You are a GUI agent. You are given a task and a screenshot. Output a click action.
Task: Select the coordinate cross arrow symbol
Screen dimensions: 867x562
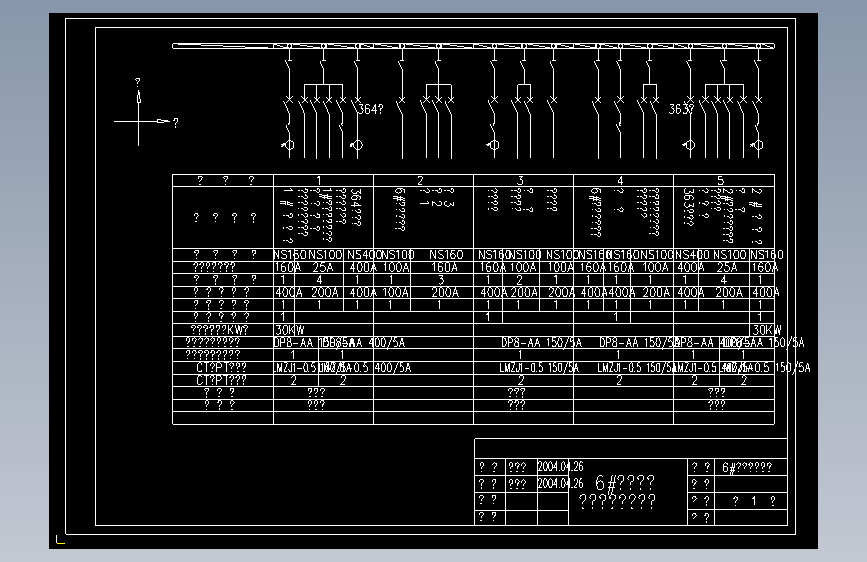click(143, 115)
